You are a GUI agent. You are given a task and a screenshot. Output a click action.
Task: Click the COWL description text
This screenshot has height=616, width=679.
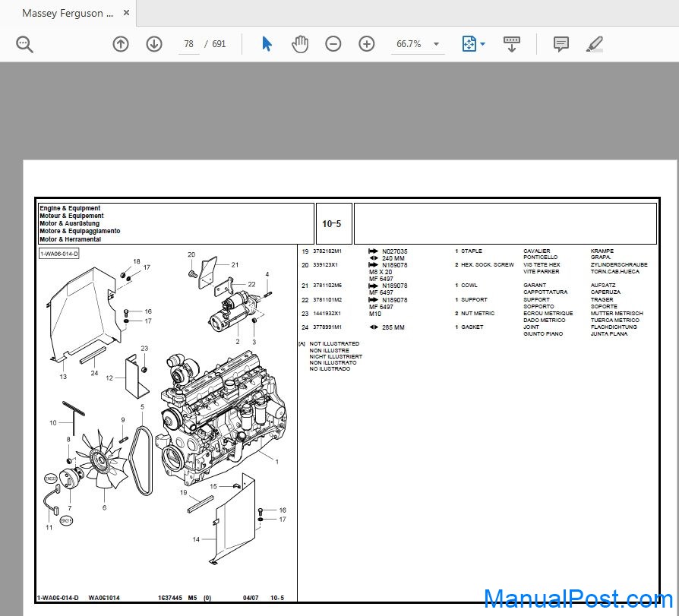pyautogui.click(x=469, y=286)
